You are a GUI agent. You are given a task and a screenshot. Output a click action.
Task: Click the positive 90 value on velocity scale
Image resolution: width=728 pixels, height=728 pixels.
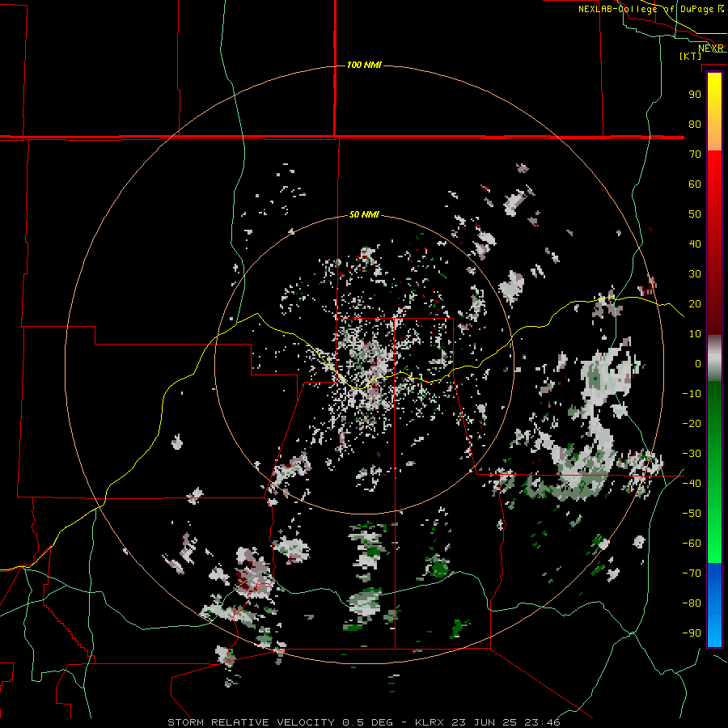[x=695, y=95]
